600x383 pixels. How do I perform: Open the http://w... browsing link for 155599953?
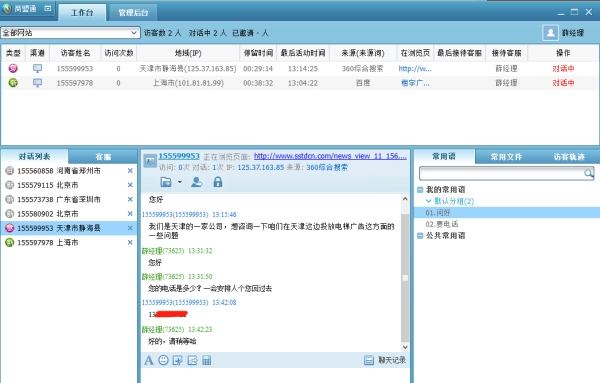(415, 68)
